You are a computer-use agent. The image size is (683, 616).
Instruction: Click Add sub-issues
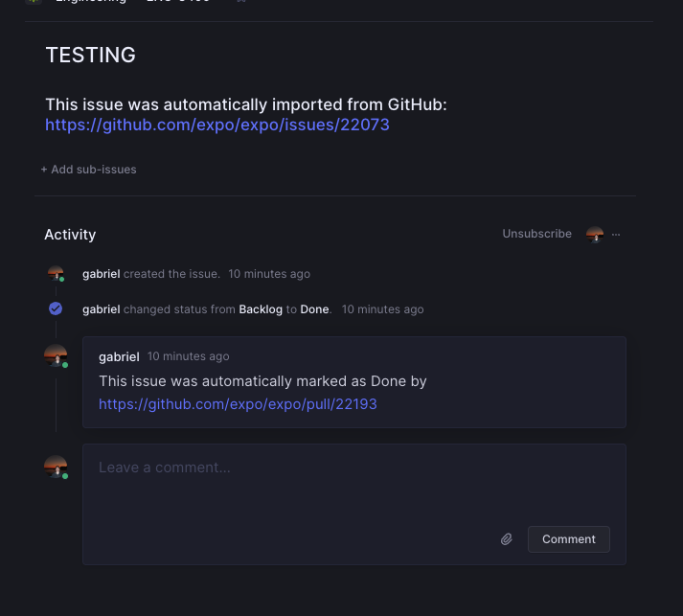(88, 170)
